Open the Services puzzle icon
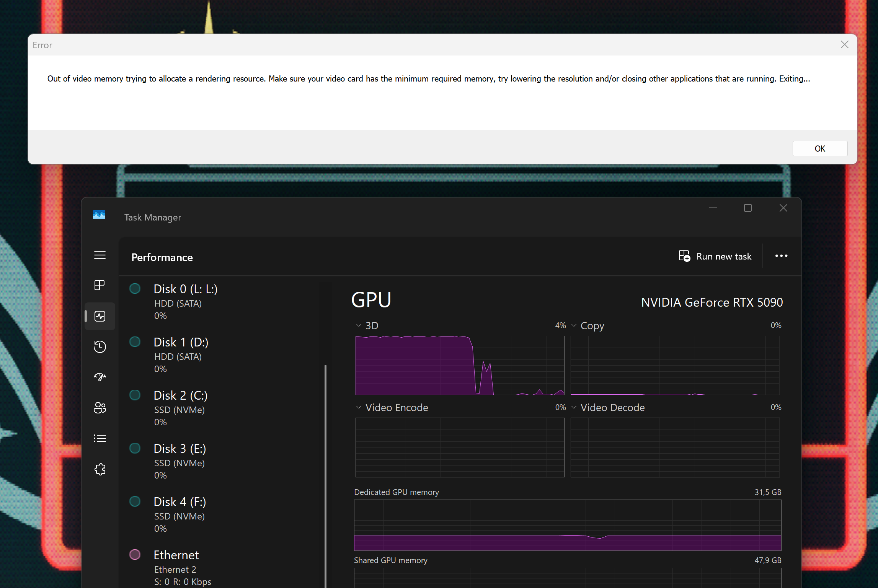The height and width of the screenshot is (588, 878). (100, 469)
